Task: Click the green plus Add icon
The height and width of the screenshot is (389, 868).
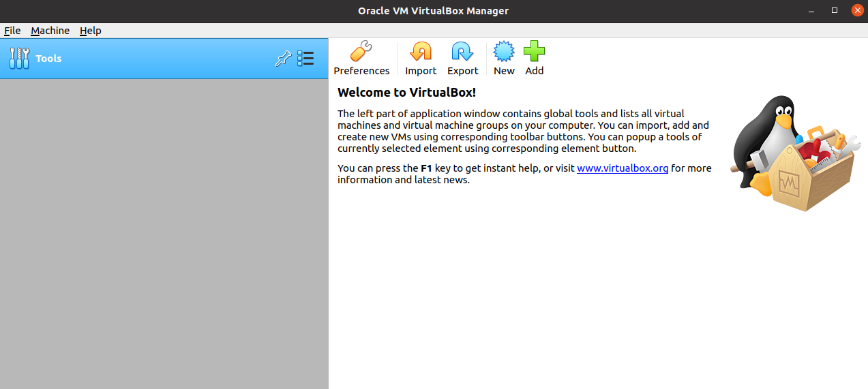Action: coord(534,52)
